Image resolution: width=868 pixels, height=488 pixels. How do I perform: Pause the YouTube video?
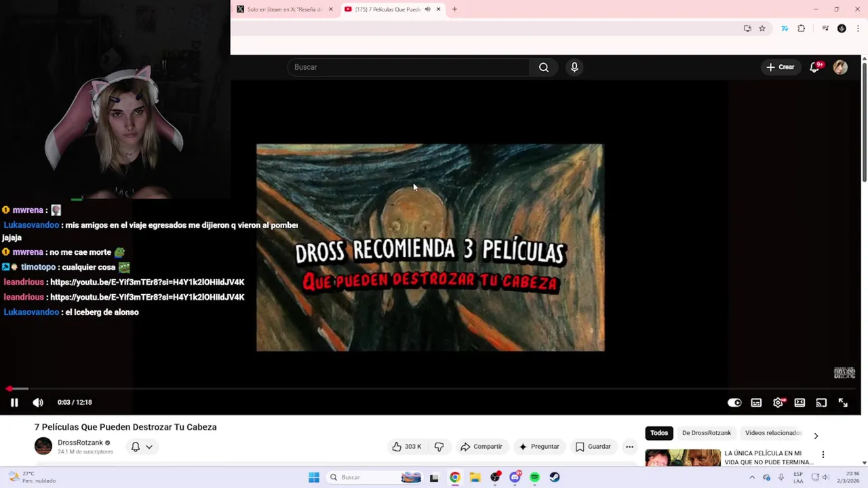14,403
